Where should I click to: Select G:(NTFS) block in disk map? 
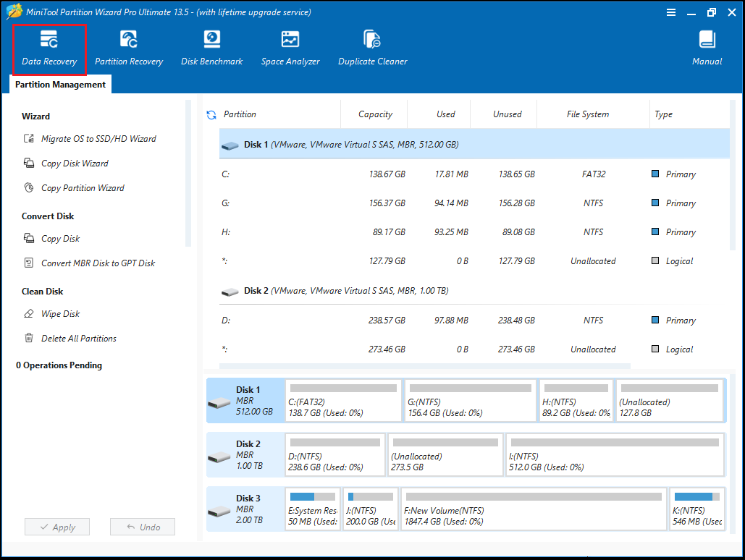[x=470, y=401]
